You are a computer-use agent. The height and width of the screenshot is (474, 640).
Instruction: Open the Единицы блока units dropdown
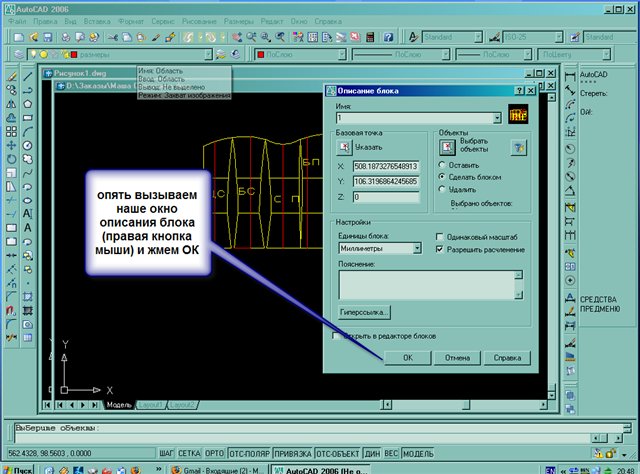click(x=416, y=247)
